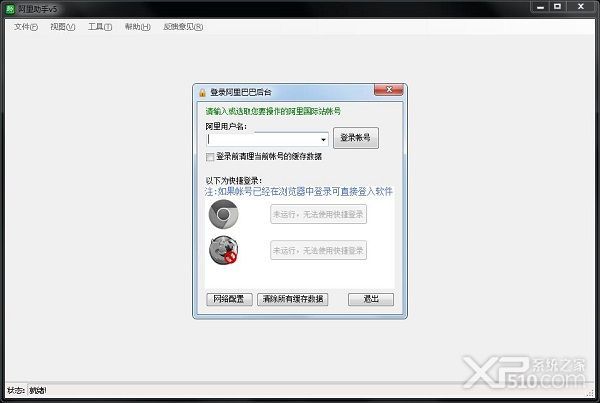The height and width of the screenshot is (403, 600).
Task: Open the 文件(F) menu
Action: [x=26, y=27]
